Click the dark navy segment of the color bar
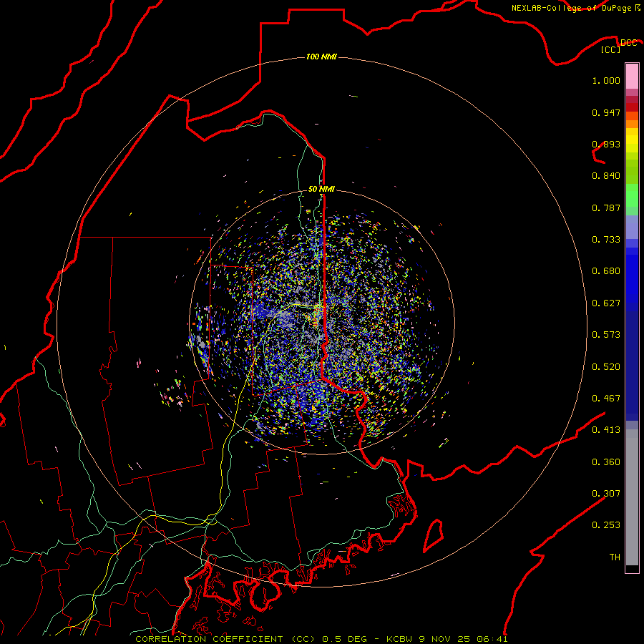The width and height of the screenshot is (644, 644). point(632,366)
